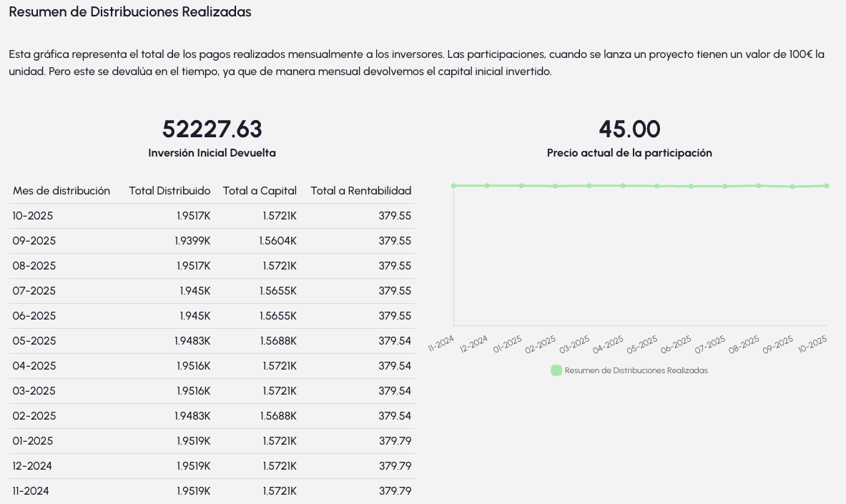Select the 10-2025 table row
This screenshot has height=504, width=846.
pos(212,216)
